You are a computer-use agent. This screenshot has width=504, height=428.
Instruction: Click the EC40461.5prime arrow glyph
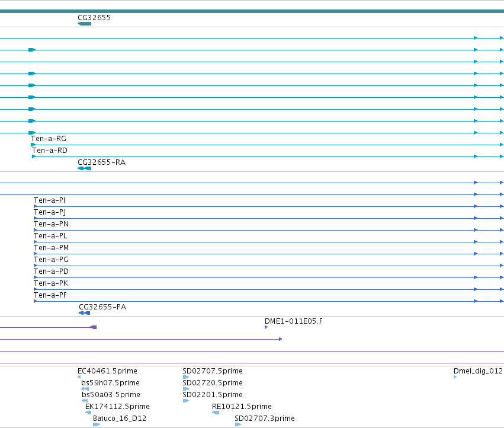point(79,377)
